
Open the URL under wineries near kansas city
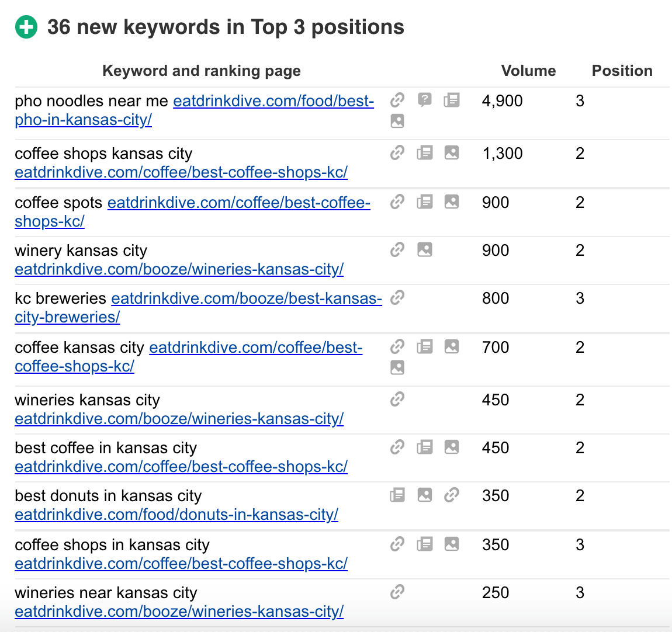click(179, 612)
